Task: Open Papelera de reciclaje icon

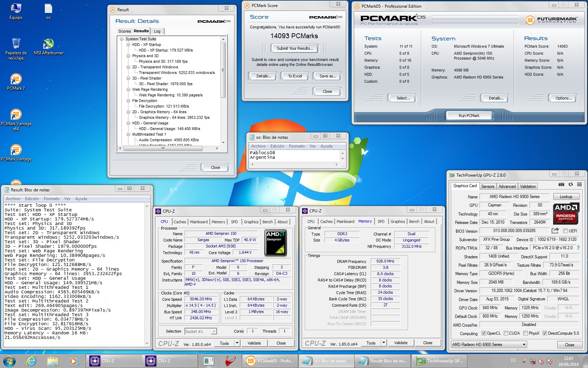Action: coord(16,49)
